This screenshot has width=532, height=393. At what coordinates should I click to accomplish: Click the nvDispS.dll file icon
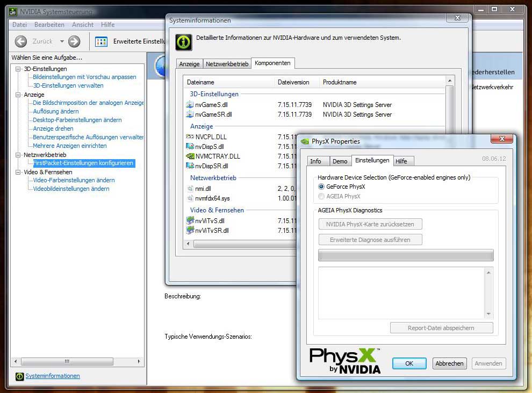click(x=190, y=147)
